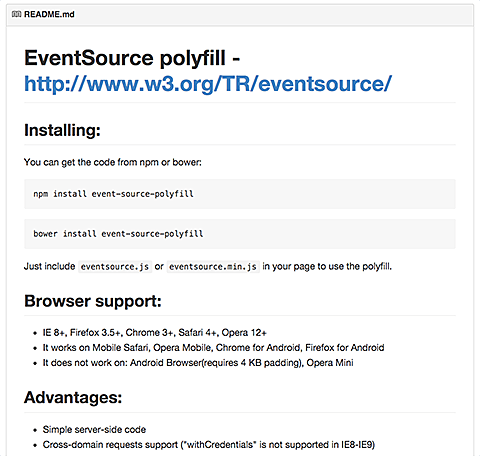Click the npm install code block
Image resolution: width=480 pixels, height=456 pixels.
pyautogui.click(x=240, y=194)
